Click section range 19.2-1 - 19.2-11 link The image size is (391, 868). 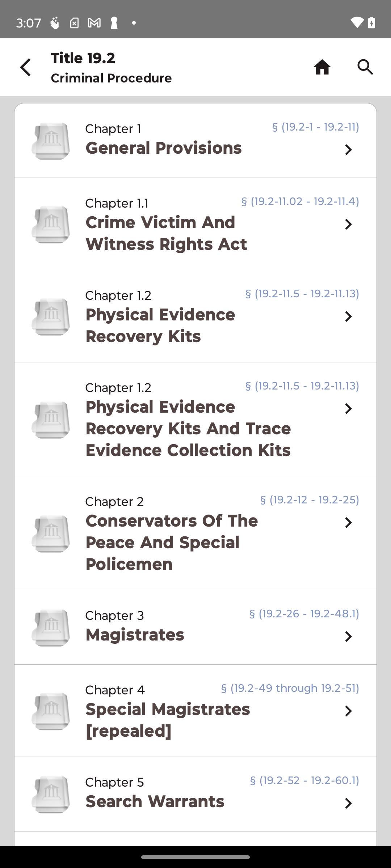[315, 127]
